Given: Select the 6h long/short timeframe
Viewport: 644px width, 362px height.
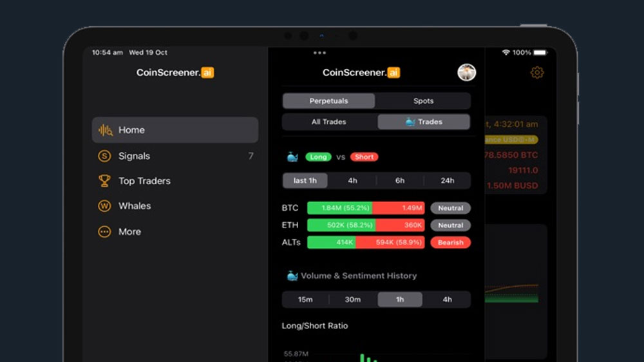Looking at the screenshot, I should click(x=400, y=180).
